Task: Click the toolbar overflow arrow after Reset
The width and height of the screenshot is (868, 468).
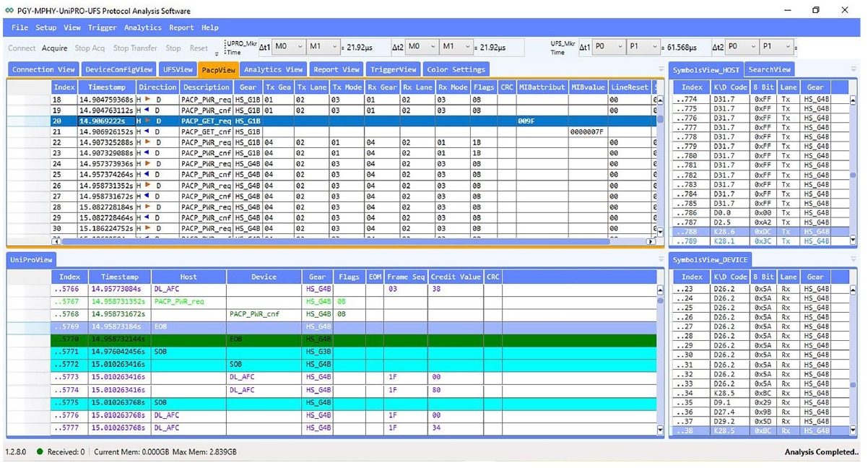Action: [x=217, y=53]
